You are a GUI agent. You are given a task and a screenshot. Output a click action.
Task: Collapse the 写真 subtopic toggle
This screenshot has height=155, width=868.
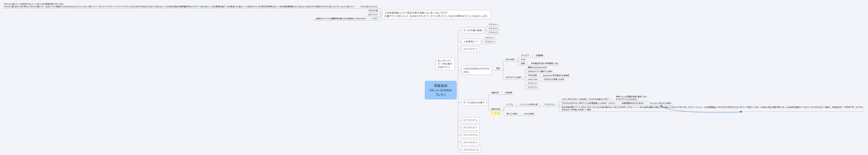[x=502, y=69]
